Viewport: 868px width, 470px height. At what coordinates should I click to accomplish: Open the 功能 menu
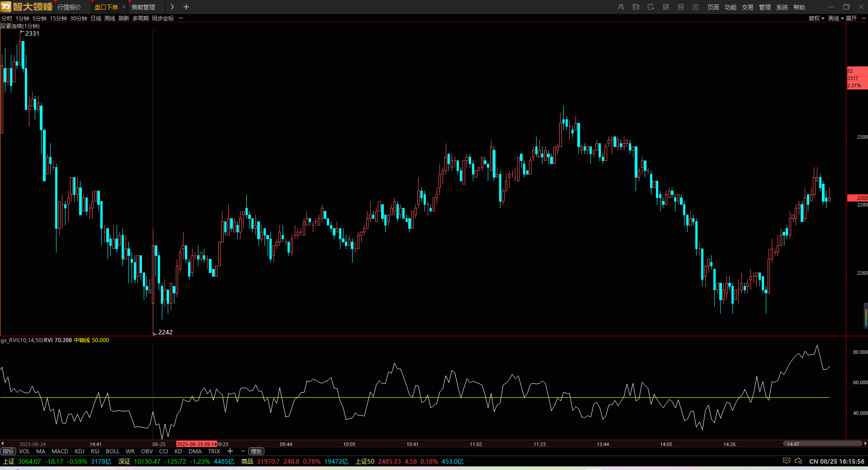[731, 7]
